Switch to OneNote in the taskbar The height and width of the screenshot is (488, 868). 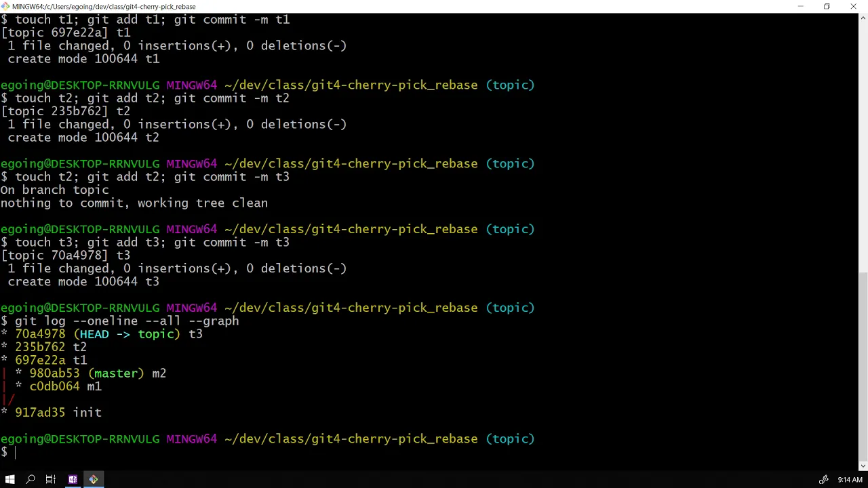73,479
